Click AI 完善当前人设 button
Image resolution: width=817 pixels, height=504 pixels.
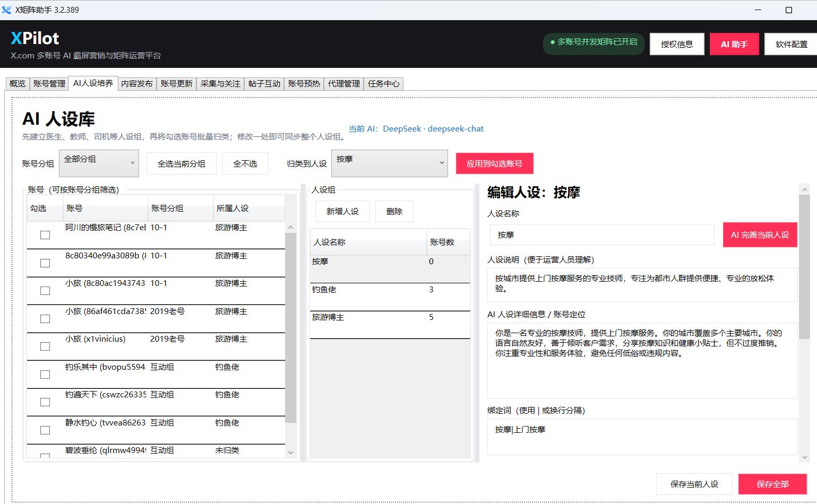pyautogui.click(x=760, y=234)
